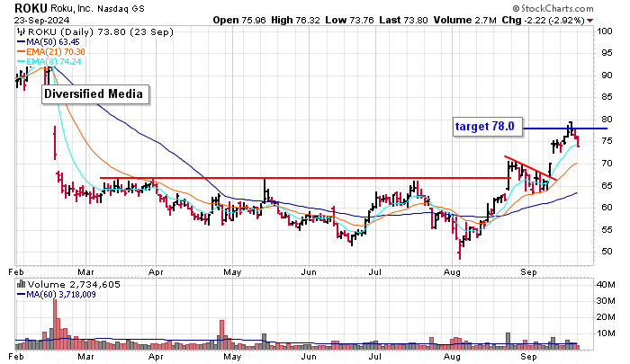
Task: Click the Volume 2.7M header value
Action: point(465,20)
